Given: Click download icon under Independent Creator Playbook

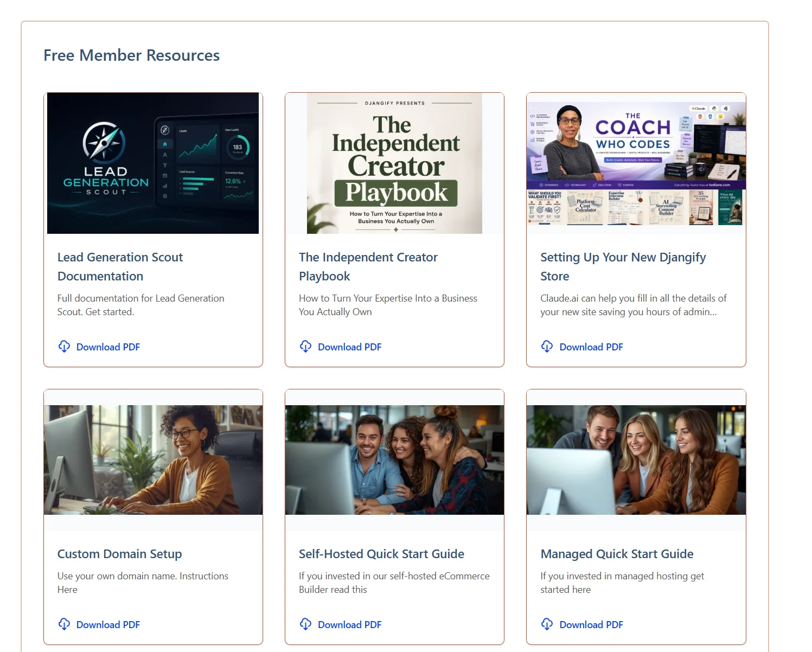Looking at the screenshot, I should 305,347.
